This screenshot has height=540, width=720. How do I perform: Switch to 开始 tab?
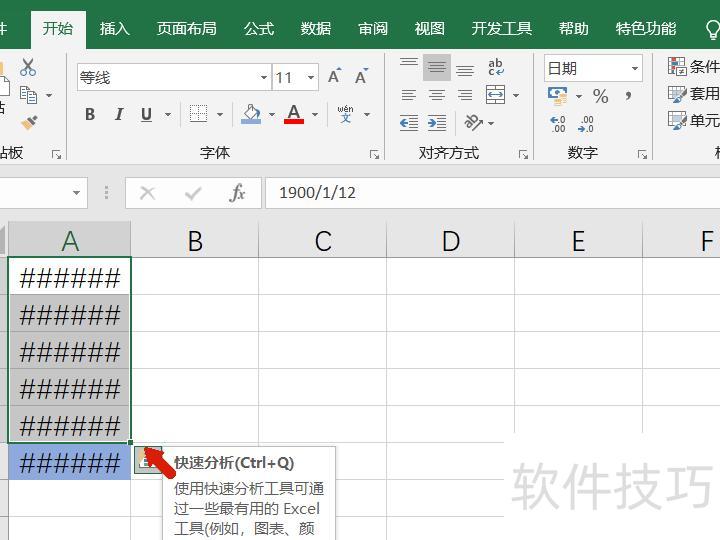click(58, 28)
